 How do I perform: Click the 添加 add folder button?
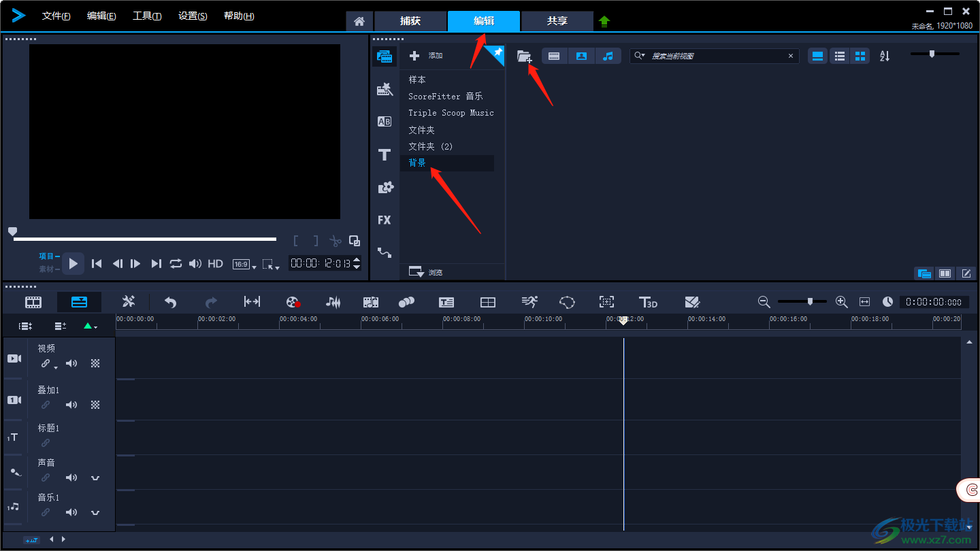[x=425, y=56]
